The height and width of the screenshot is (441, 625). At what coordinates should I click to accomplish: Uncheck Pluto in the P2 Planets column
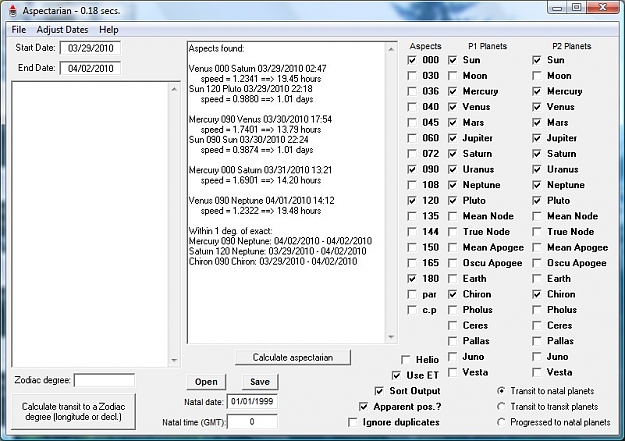(x=537, y=201)
